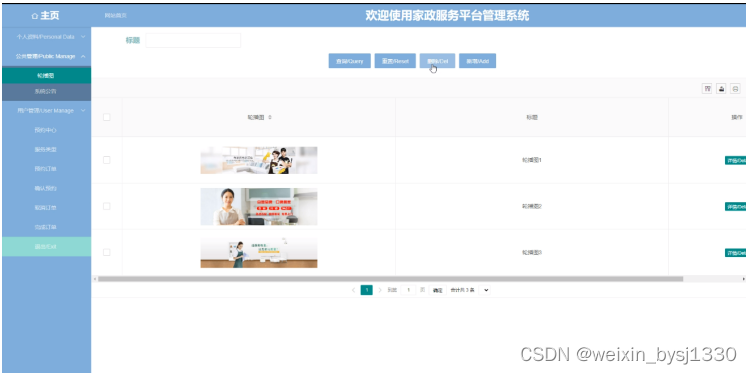Click the 重置/Reset button
This screenshot has height=374, width=752.
[x=395, y=61]
